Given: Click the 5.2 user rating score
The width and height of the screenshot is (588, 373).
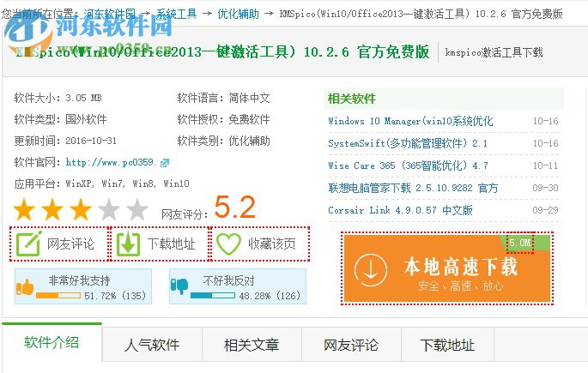Looking at the screenshot, I should [234, 207].
